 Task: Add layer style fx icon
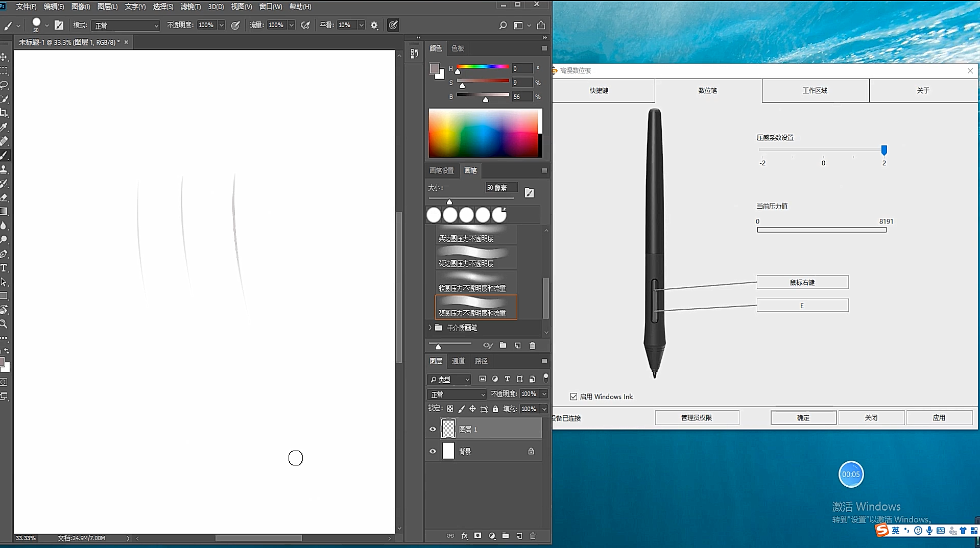[464, 536]
